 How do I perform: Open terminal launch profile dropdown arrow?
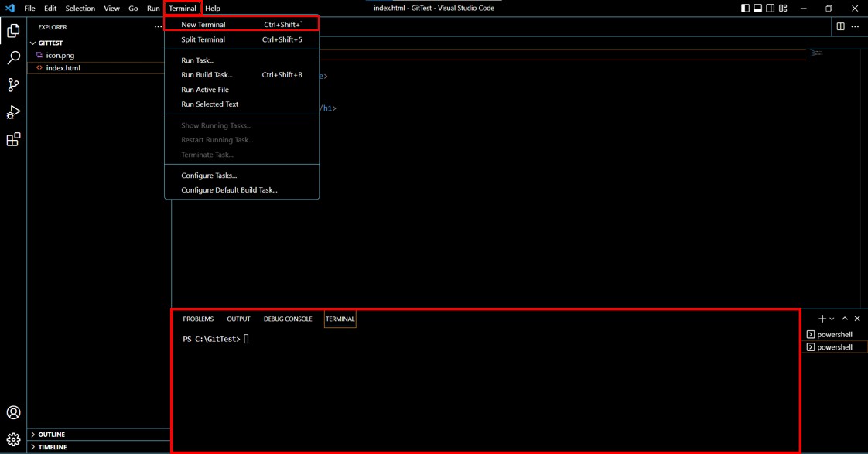(x=832, y=319)
